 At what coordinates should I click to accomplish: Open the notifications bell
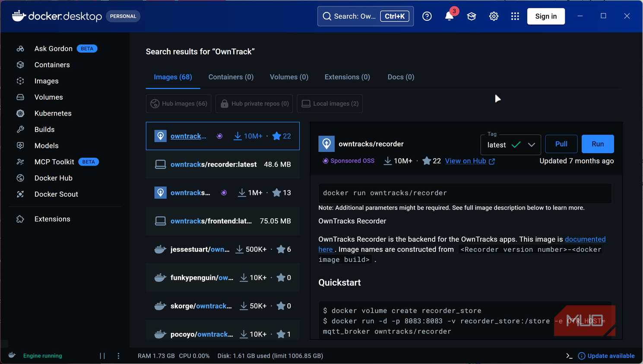coord(449,16)
